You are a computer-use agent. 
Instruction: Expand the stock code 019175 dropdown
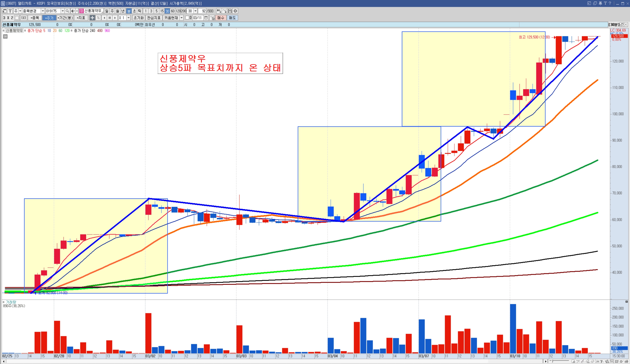click(x=62, y=11)
